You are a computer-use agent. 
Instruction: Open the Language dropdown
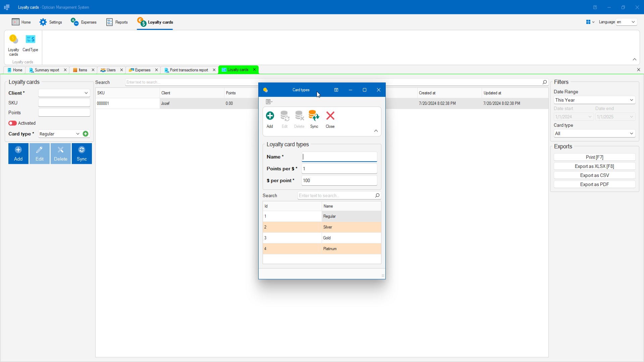coord(627,22)
